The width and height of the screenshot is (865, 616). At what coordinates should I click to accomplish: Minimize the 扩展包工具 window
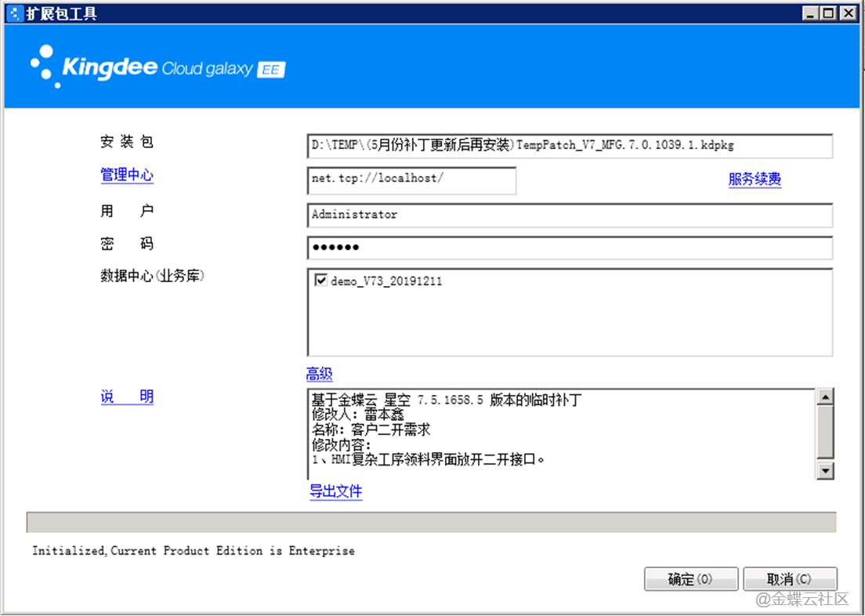tap(810, 13)
